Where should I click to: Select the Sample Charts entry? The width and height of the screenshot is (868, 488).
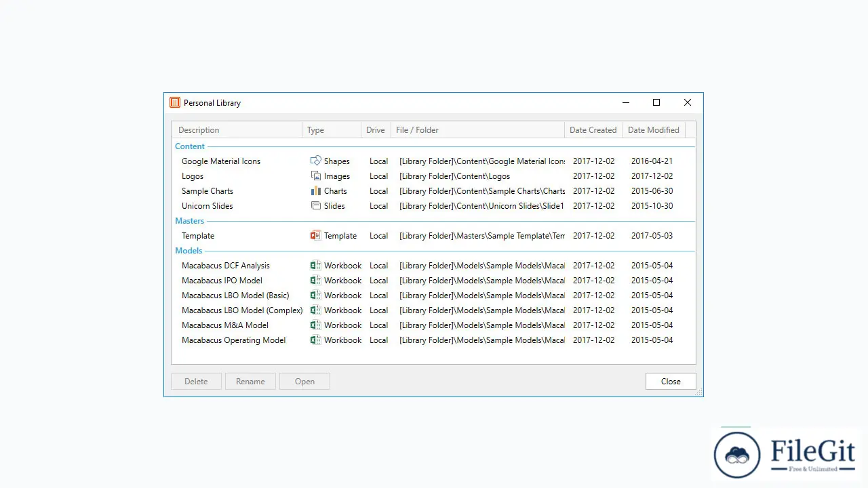pos(208,191)
